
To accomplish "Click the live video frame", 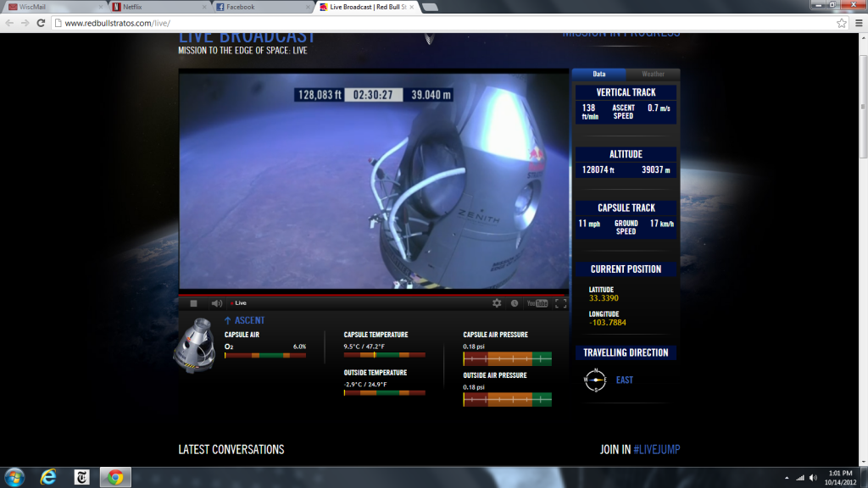I will coord(374,181).
